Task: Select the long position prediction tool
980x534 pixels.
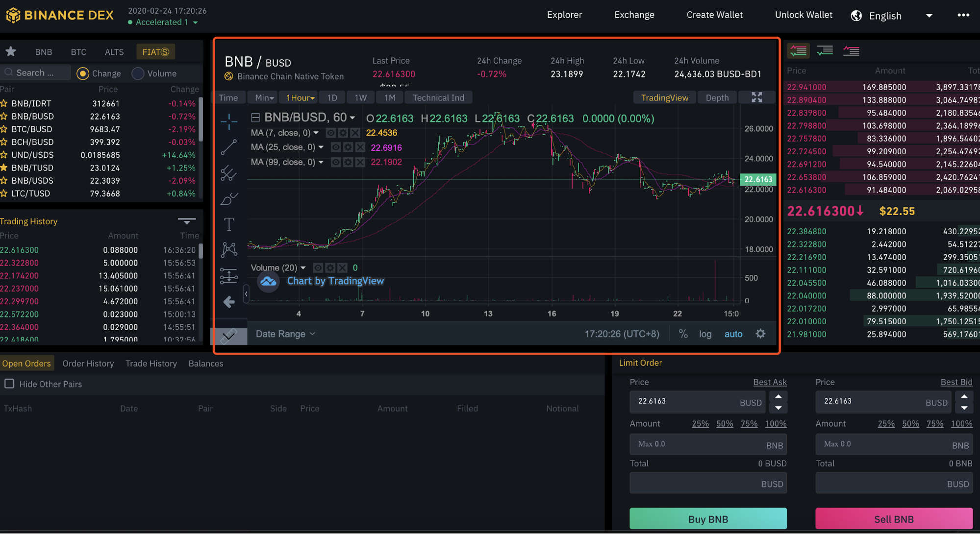Action: [x=228, y=276]
